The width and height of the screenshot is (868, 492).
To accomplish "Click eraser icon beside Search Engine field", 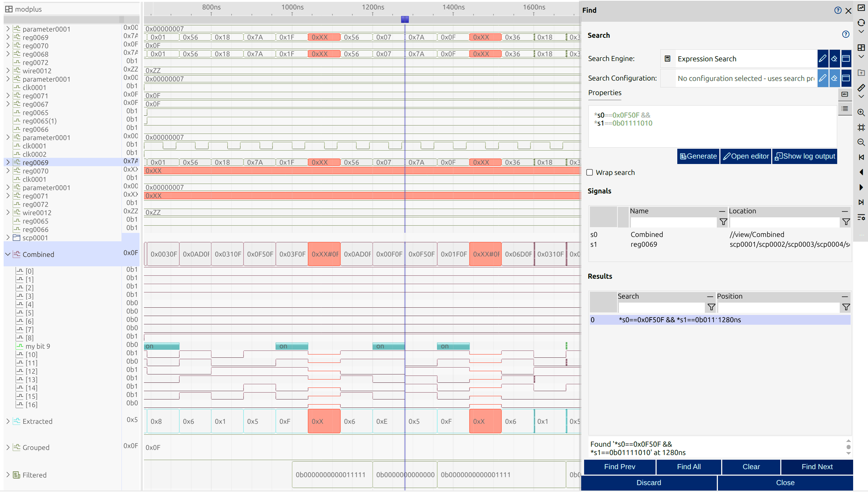I will [x=834, y=59].
